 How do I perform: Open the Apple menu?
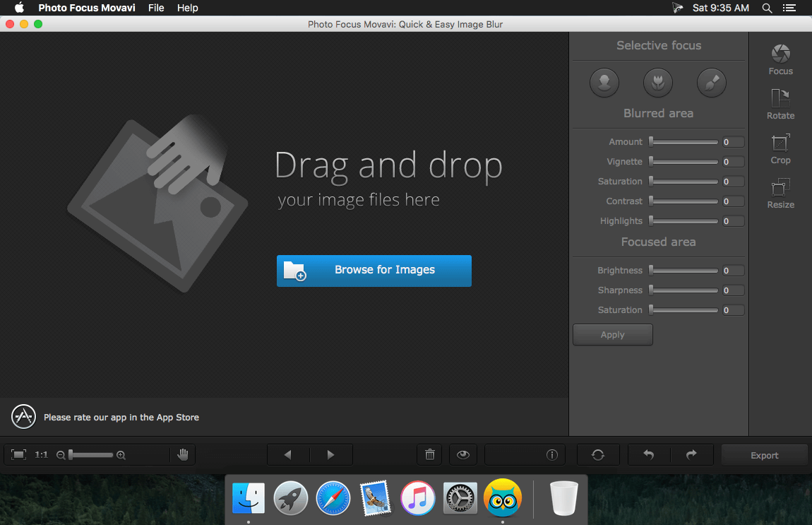click(x=19, y=8)
